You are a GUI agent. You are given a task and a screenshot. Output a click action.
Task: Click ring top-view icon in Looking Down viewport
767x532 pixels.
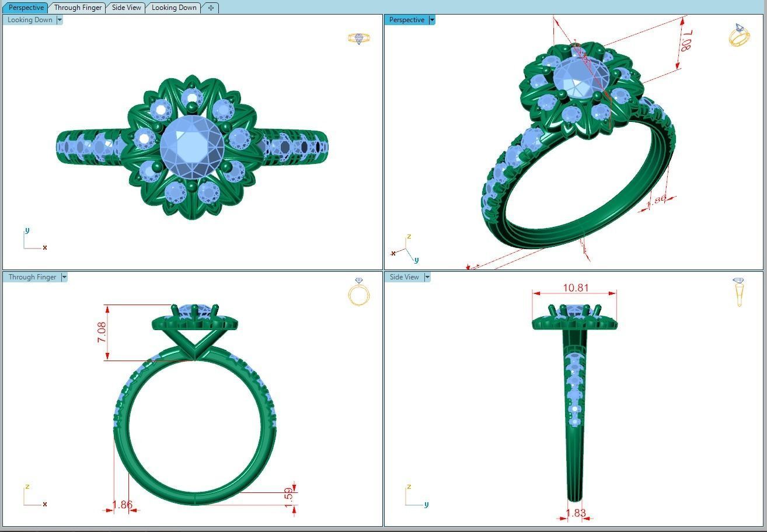[359, 38]
